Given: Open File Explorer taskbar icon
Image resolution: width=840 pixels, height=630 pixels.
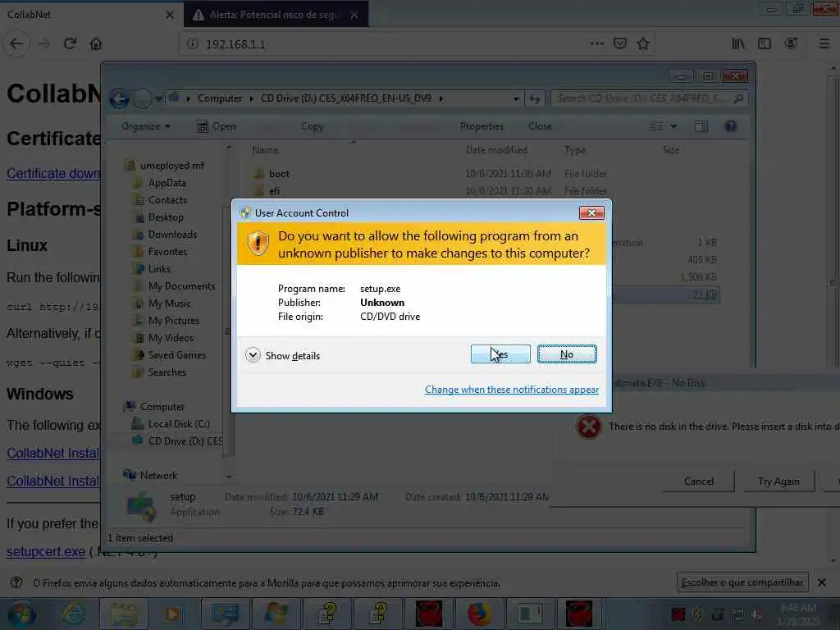Looking at the screenshot, I should tap(124, 614).
